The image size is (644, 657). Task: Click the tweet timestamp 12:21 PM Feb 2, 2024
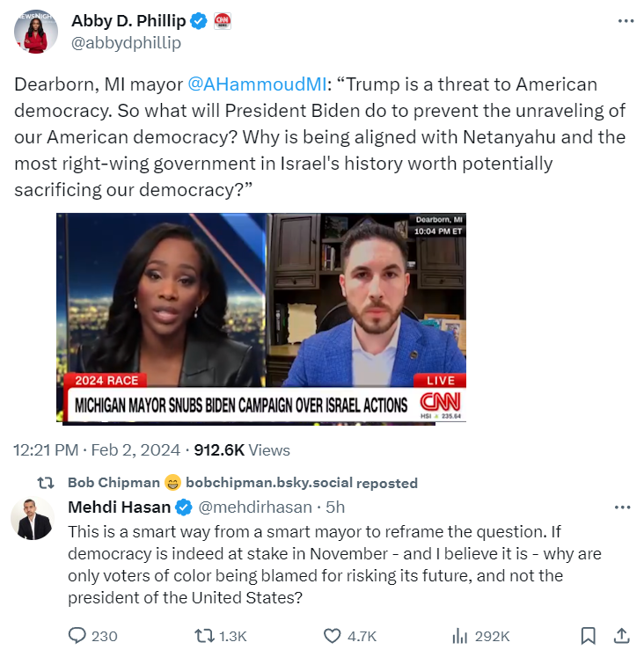click(97, 450)
